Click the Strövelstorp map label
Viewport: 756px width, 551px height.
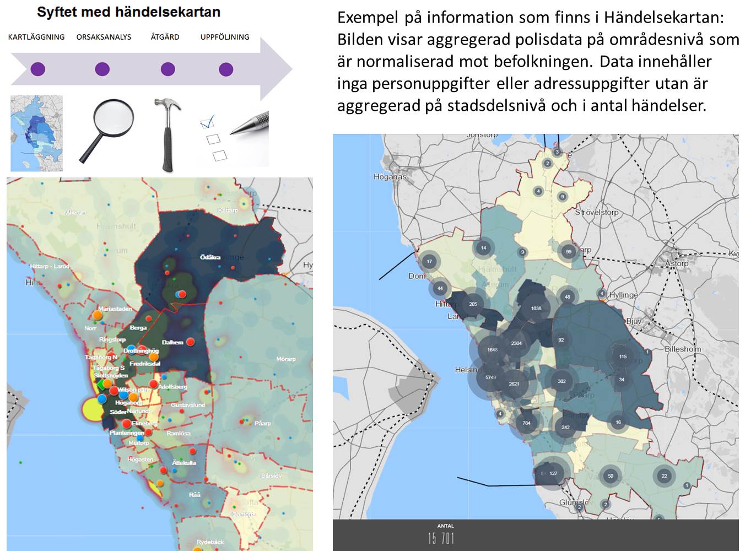[x=597, y=212]
